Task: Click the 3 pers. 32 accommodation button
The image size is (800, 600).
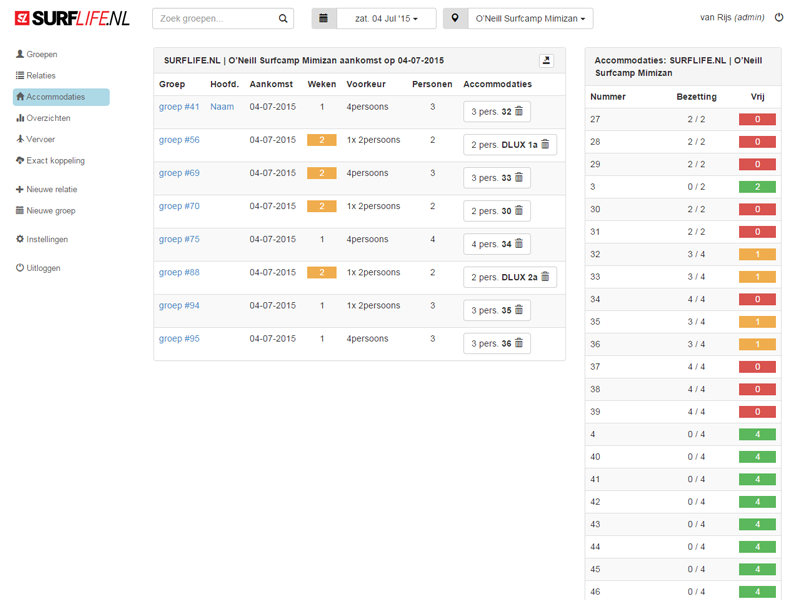Action: pyautogui.click(x=497, y=112)
